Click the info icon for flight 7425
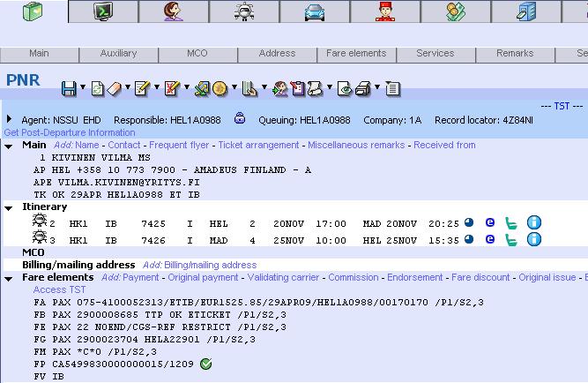 [x=534, y=222]
